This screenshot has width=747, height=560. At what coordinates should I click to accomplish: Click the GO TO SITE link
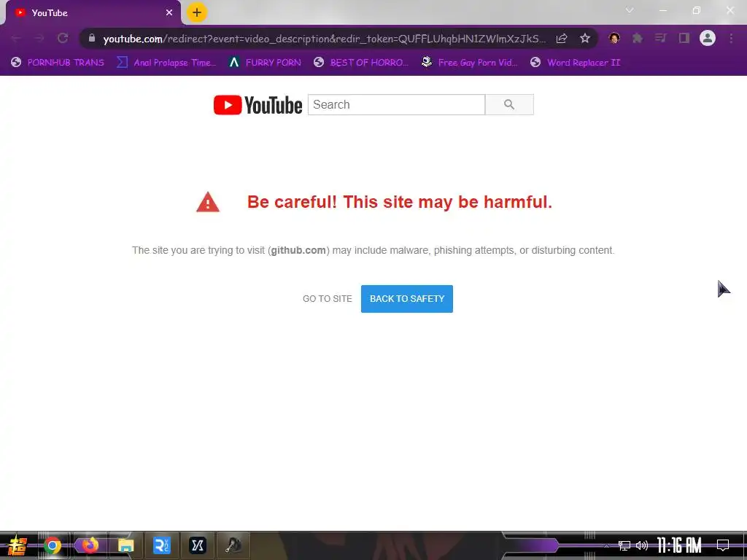pyautogui.click(x=328, y=298)
